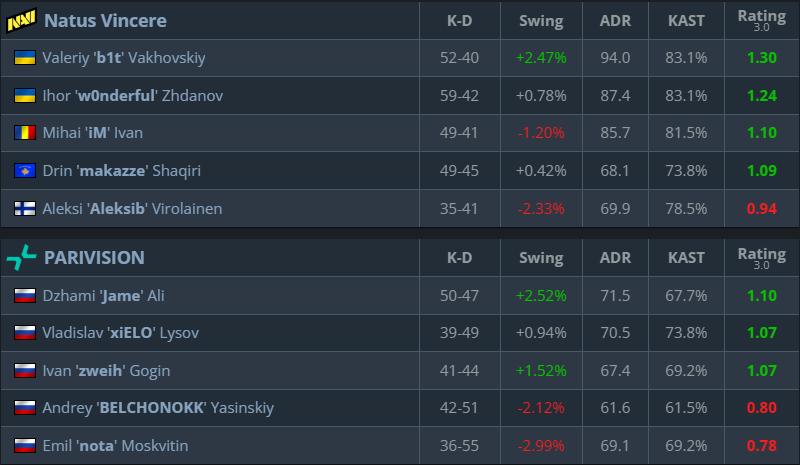Click the Russia flag beside nota
The height and width of the screenshot is (465, 800).
(25, 446)
